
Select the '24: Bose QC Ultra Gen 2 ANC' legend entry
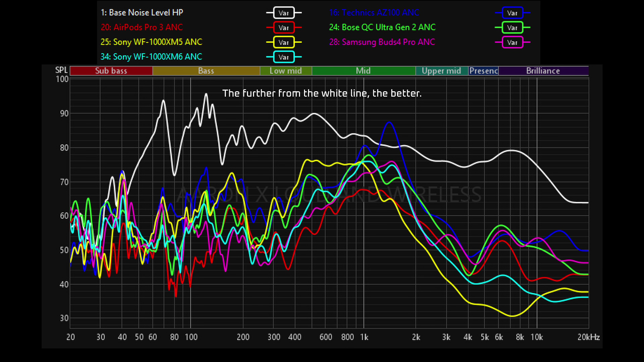tap(383, 27)
